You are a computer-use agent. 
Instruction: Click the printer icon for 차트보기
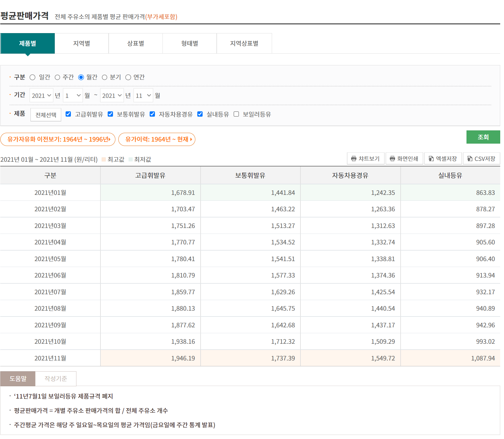(353, 159)
